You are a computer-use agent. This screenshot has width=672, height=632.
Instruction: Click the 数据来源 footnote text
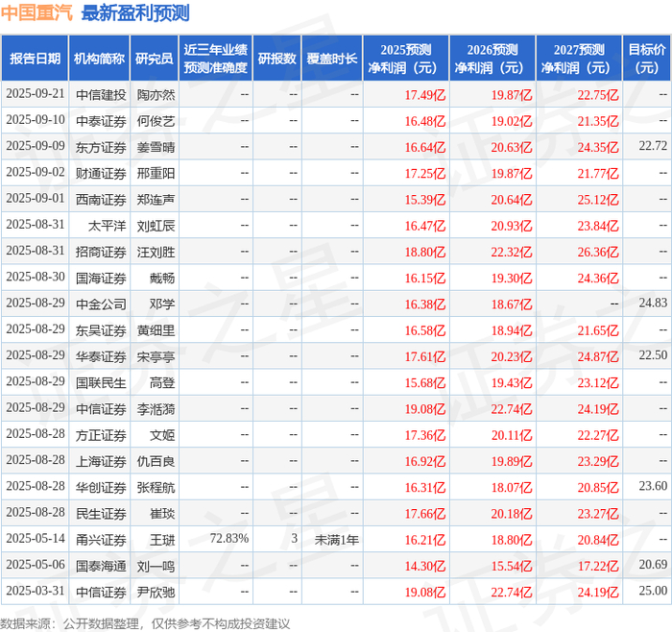coord(145,624)
